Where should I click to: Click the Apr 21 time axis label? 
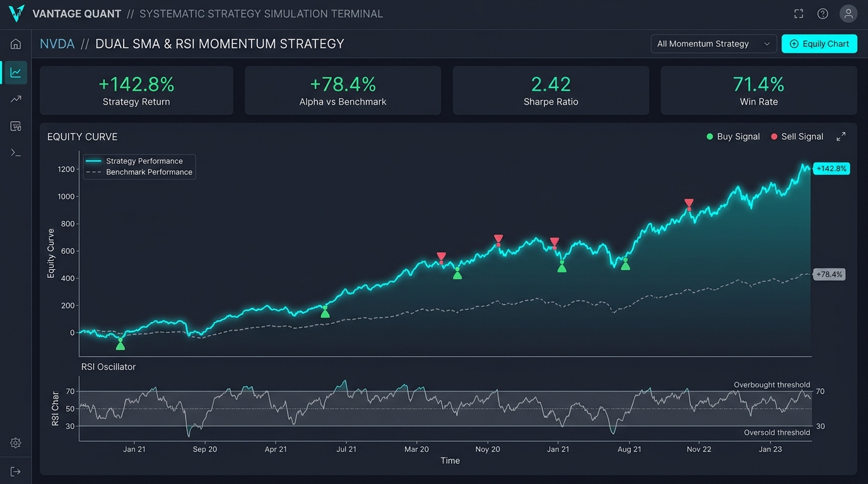click(276, 449)
